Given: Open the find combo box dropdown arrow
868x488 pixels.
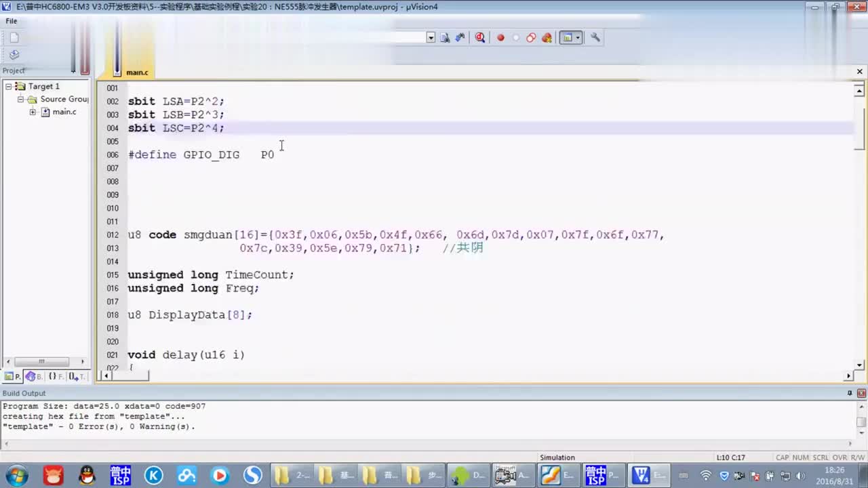Looking at the screenshot, I should 431,38.
